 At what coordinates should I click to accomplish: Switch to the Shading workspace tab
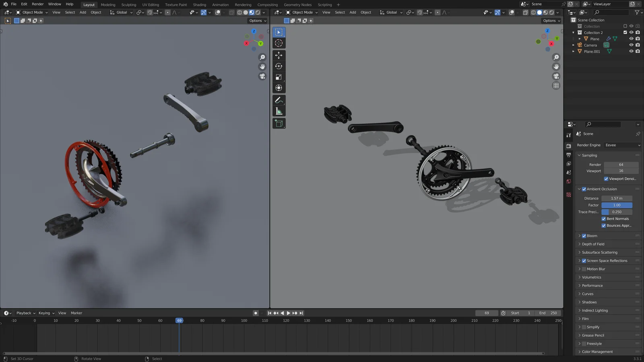(x=199, y=4)
